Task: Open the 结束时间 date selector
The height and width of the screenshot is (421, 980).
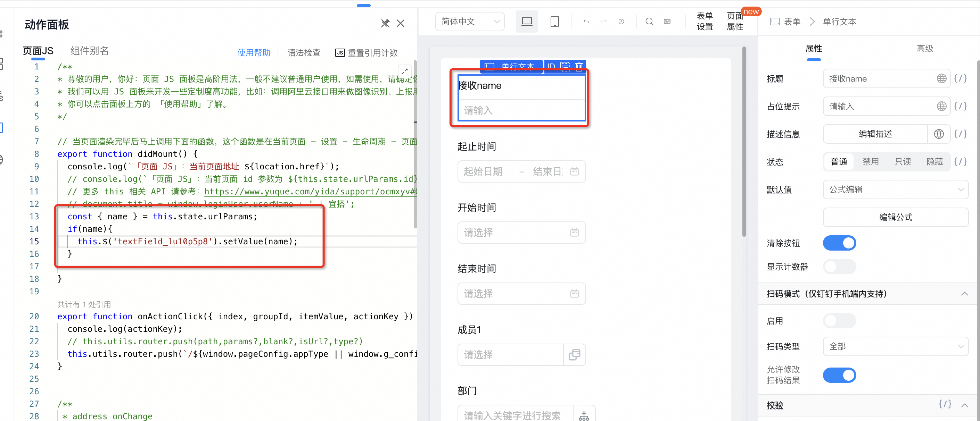Action: point(521,294)
